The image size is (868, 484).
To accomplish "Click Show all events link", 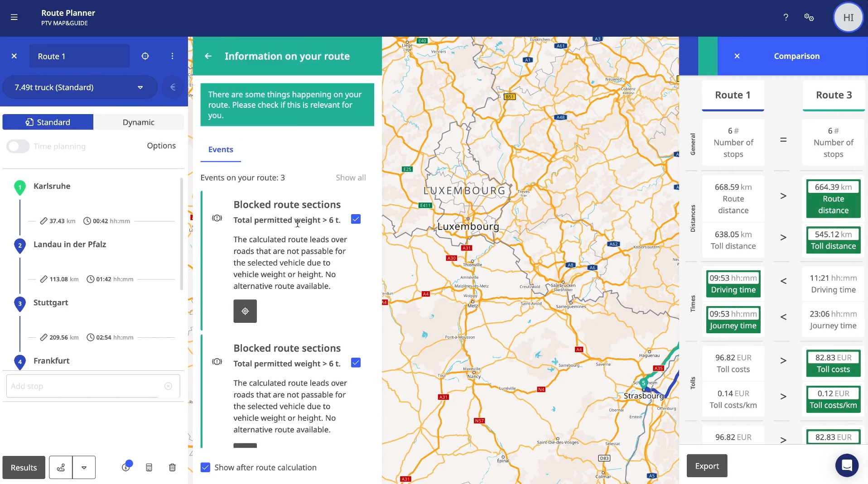I will (x=351, y=177).
